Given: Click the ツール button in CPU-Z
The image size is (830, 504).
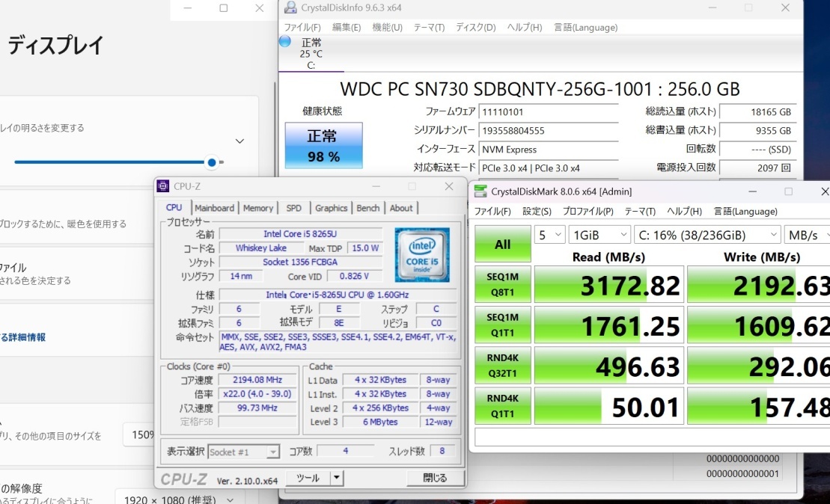Looking at the screenshot, I should [x=308, y=478].
